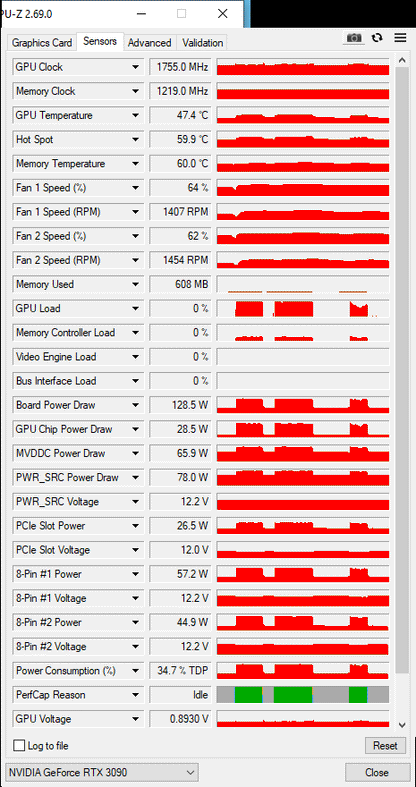Open the GPU Chip Power Draw dropdown
The width and height of the screenshot is (416, 787).
135,429
